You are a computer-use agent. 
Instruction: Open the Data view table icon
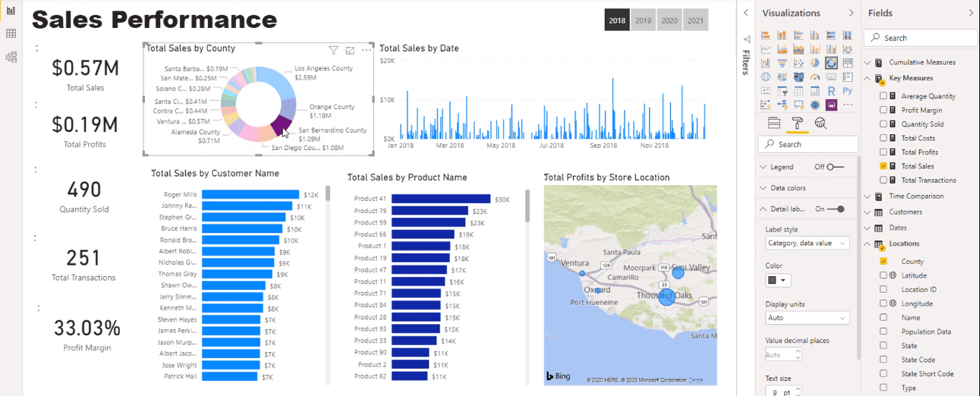tap(11, 34)
